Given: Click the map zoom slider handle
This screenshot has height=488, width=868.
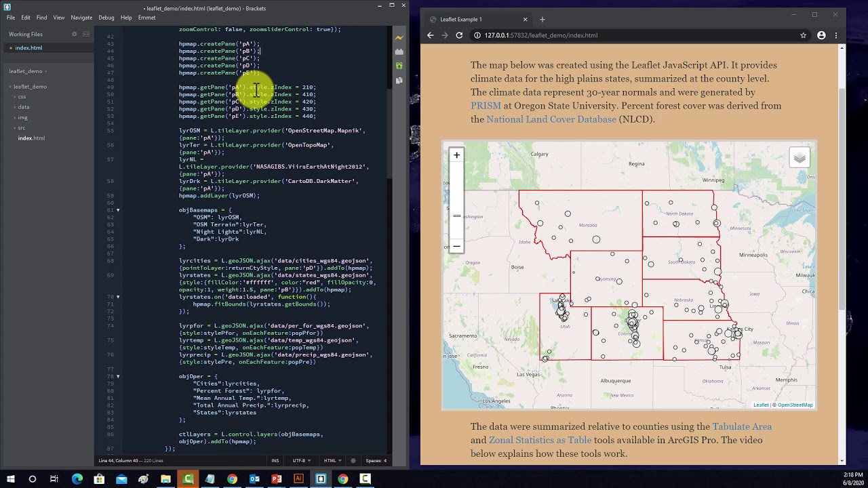Looking at the screenshot, I should (x=456, y=216).
